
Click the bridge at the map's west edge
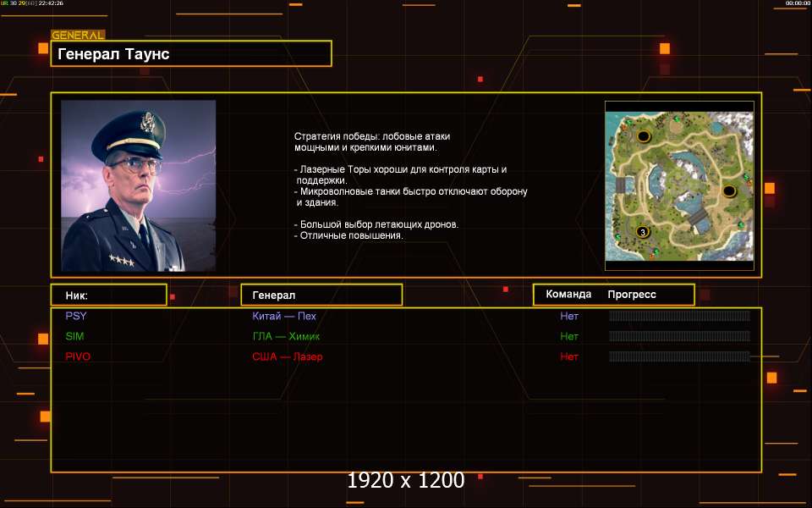[x=620, y=185]
